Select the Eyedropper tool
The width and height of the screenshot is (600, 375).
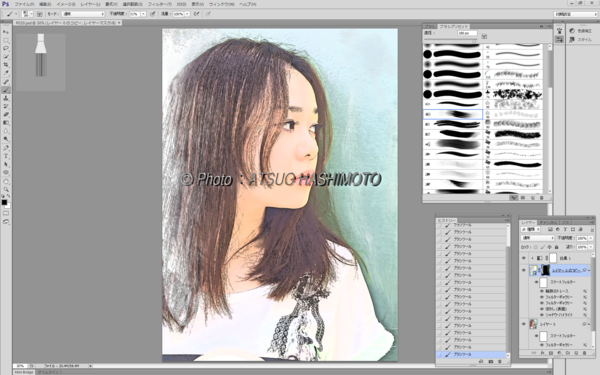(x=6, y=73)
